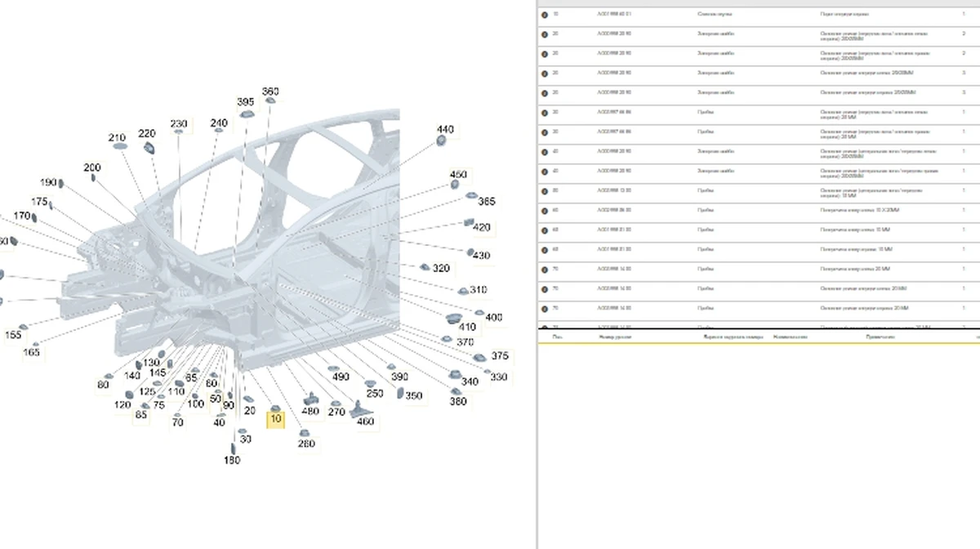
Task: Click the part image above callout 480
Action: click(x=310, y=399)
